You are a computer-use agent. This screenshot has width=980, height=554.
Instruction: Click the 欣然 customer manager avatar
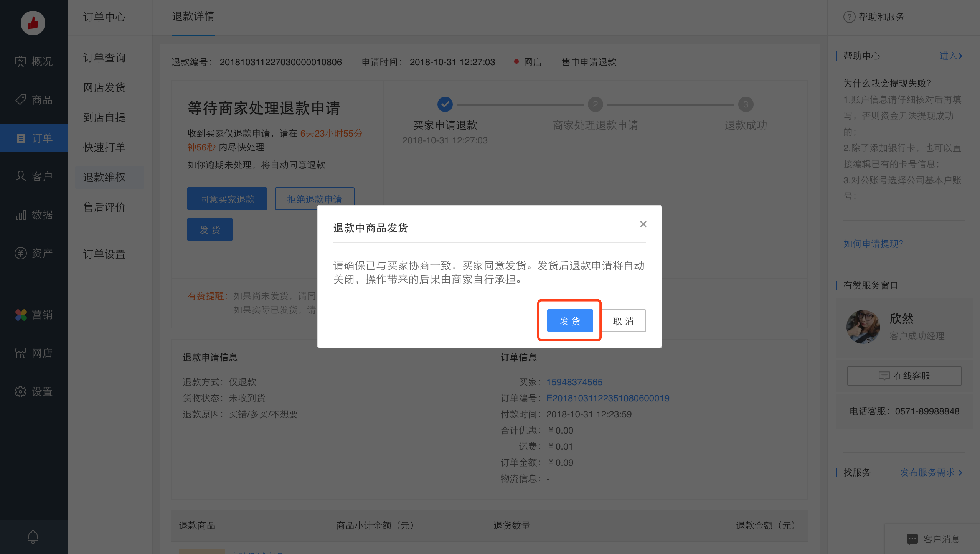point(863,326)
